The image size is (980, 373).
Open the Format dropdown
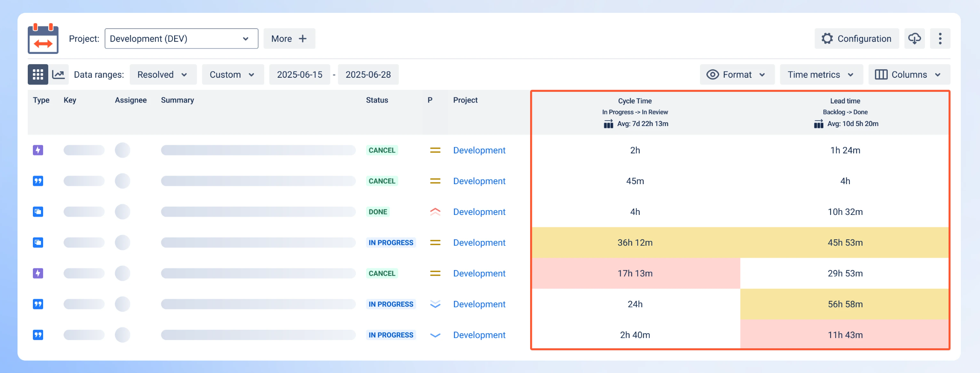pyautogui.click(x=737, y=75)
